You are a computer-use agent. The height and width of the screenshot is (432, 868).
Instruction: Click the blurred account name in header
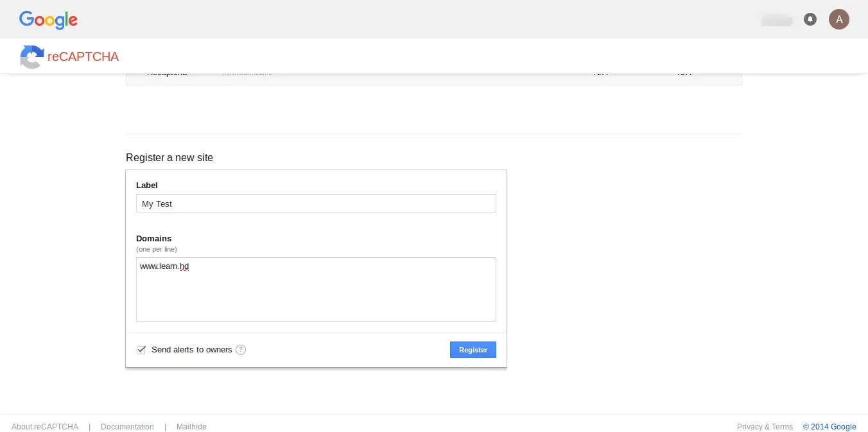[776, 20]
